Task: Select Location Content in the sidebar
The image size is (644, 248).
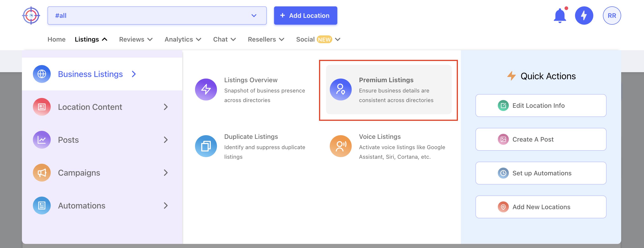Action: coord(102,107)
